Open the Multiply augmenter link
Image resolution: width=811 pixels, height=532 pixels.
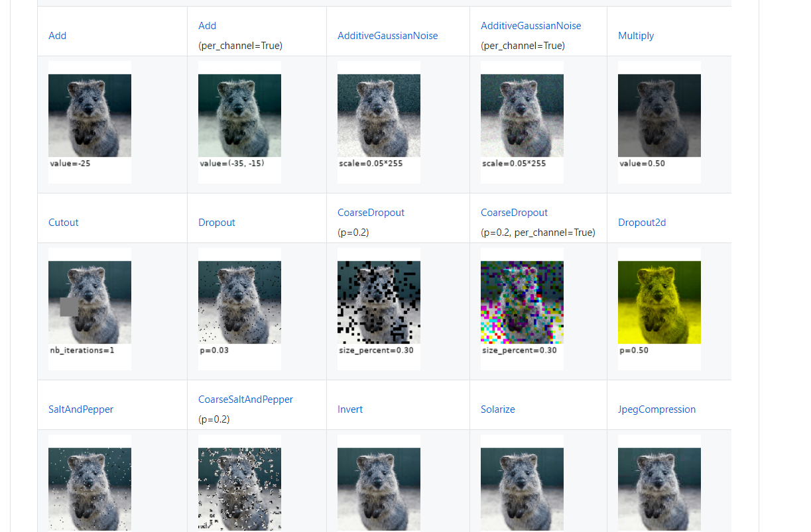click(635, 36)
